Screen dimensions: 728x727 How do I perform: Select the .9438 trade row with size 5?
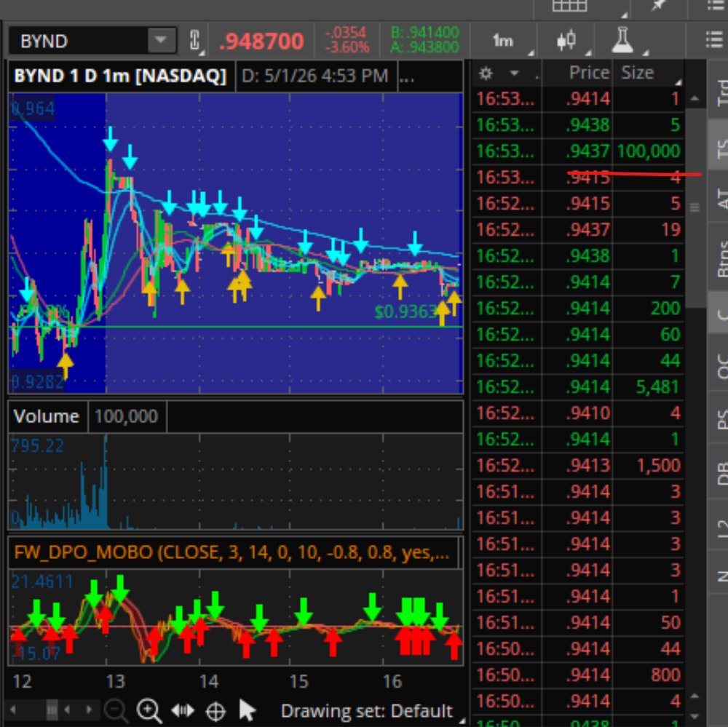tap(579, 125)
